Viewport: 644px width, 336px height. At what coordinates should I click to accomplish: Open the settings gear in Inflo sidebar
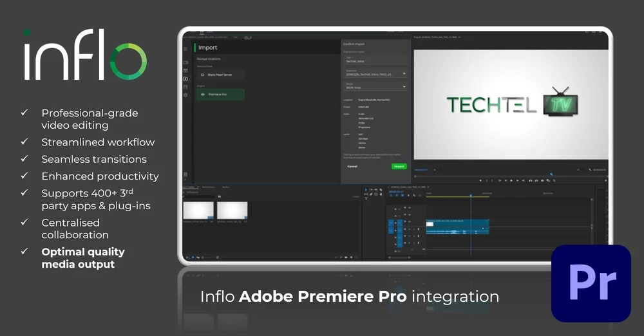pos(185,95)
